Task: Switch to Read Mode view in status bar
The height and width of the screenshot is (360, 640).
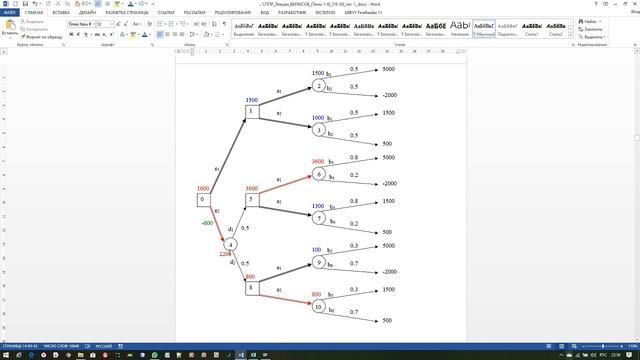Action: (x=549, y=346)
